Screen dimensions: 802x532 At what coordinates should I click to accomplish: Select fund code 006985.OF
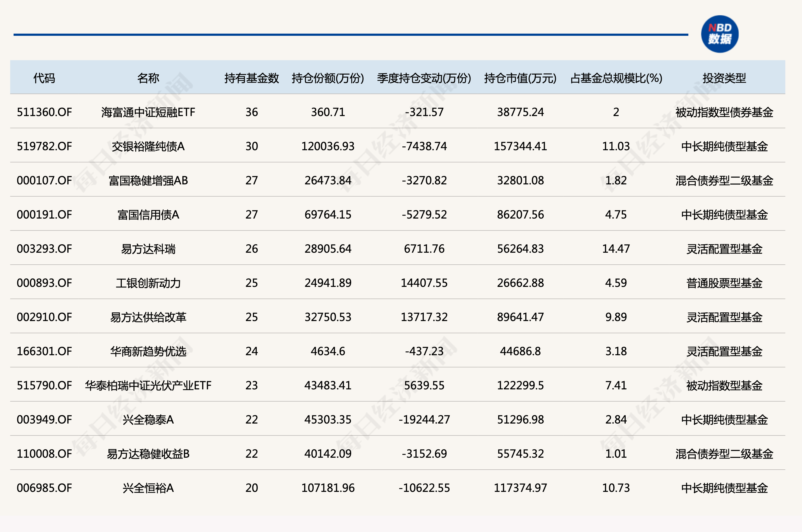click(44, 488)
